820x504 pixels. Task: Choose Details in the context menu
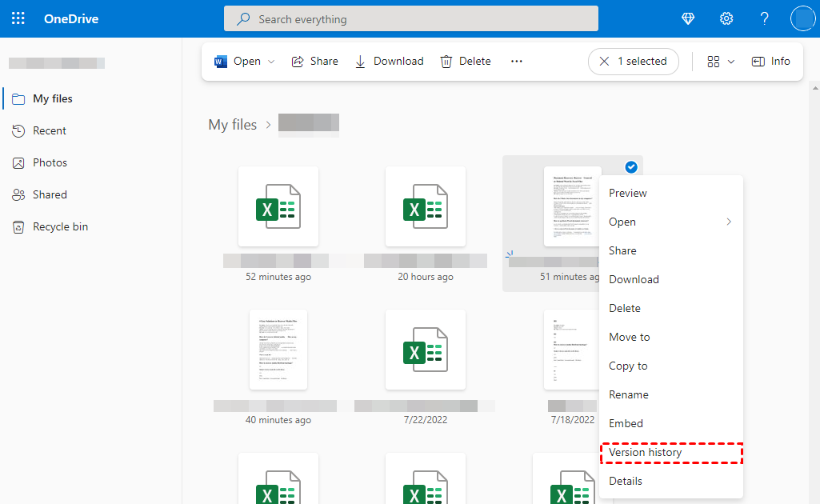pyautogui.click(x=671, y=481)
